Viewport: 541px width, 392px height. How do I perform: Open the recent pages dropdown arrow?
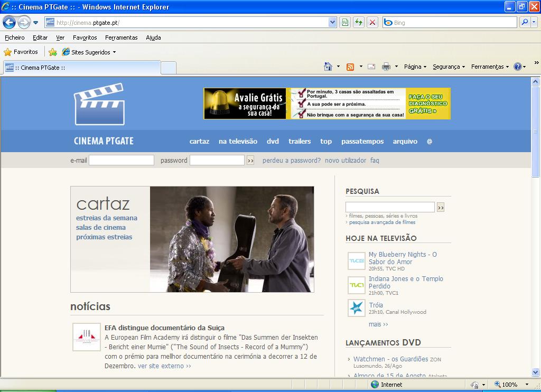coord(35,23)
